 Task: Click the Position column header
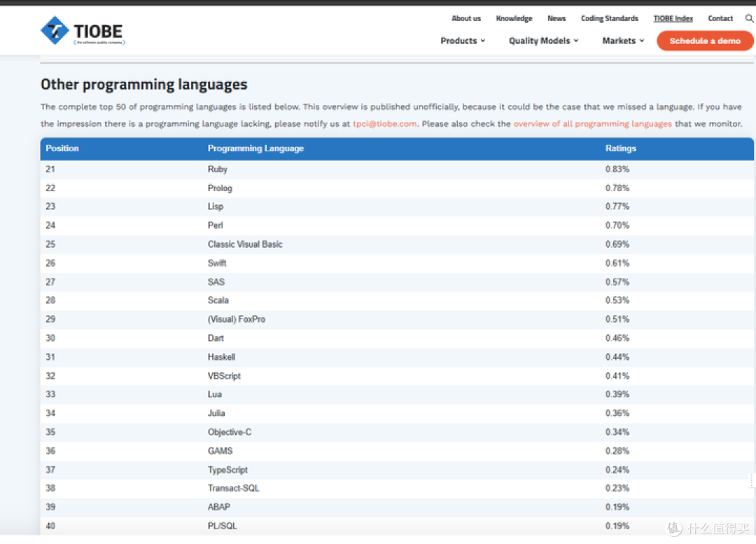pos(62,148)
